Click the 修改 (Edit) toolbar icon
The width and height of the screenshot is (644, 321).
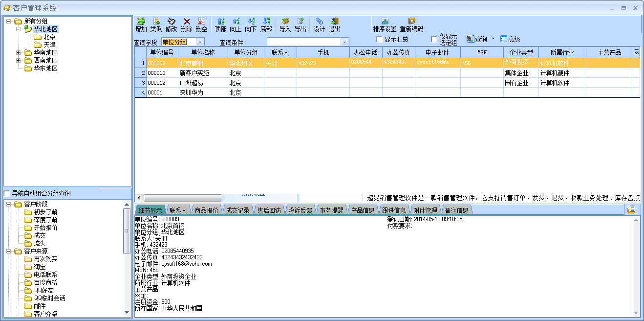coord(171,22)
